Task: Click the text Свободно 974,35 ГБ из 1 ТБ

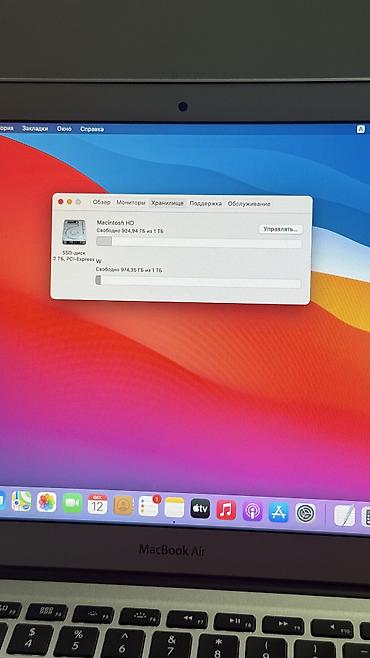Action: tap(129, 270)
